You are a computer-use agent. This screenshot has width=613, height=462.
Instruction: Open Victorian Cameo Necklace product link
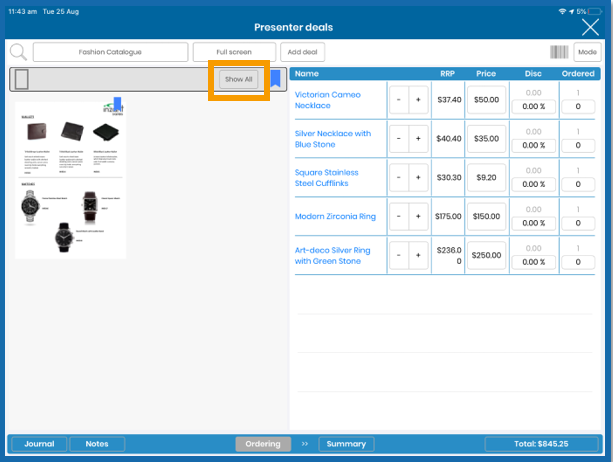pos(328,100)
